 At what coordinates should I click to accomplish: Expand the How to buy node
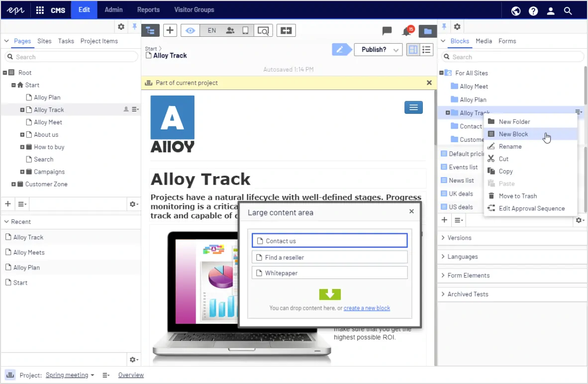(22, 147)
